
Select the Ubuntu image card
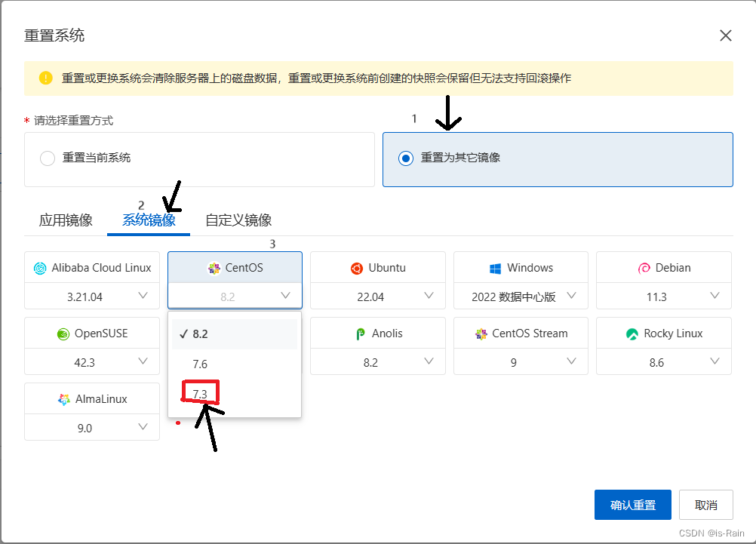378,268
